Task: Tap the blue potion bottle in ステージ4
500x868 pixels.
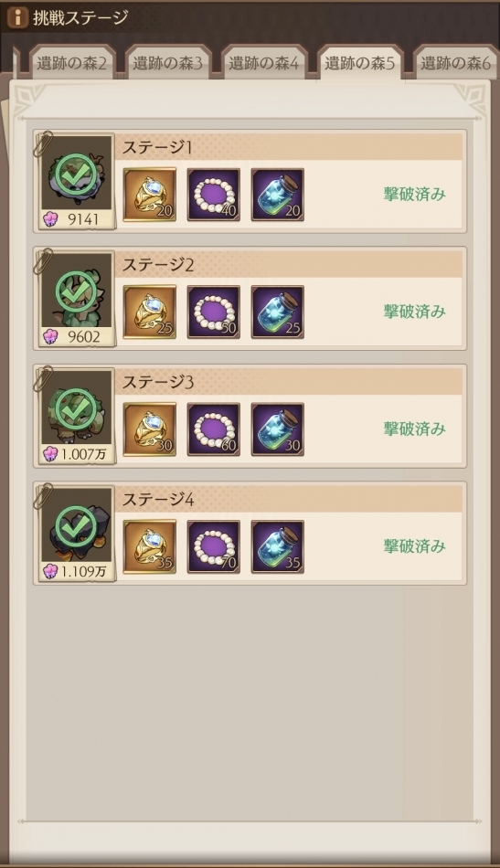Action: [x=277, y=547]
